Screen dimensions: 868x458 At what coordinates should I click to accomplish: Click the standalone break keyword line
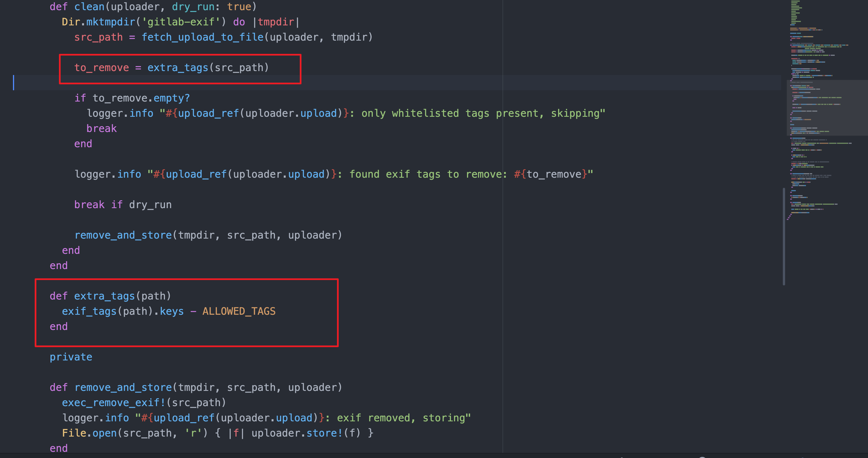102,128
